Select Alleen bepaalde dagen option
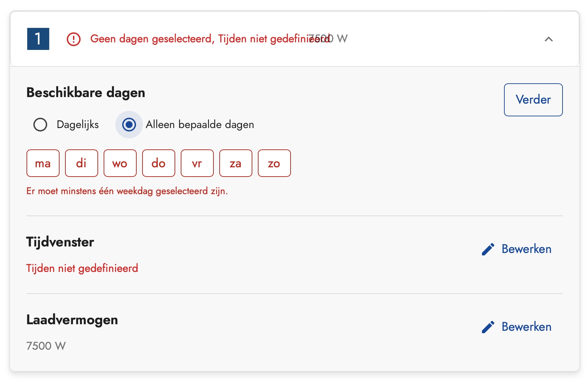This screenshot has width=588, height=380. pyautogui.click(x=129, y=125)
